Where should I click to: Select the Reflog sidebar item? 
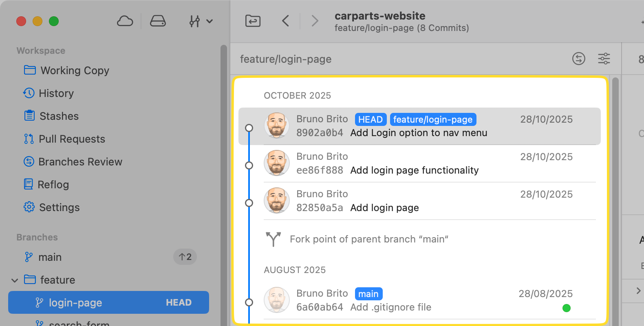[53, 185]
